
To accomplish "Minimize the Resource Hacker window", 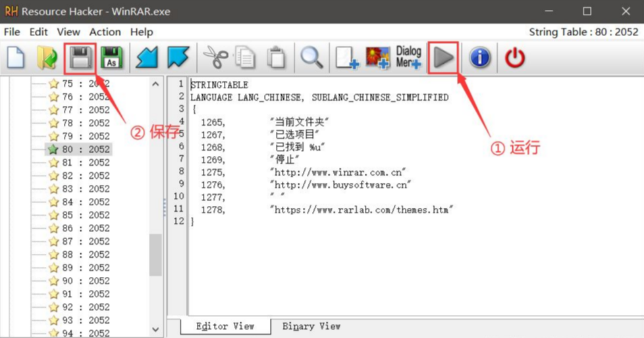I will [x=549, y=11].
